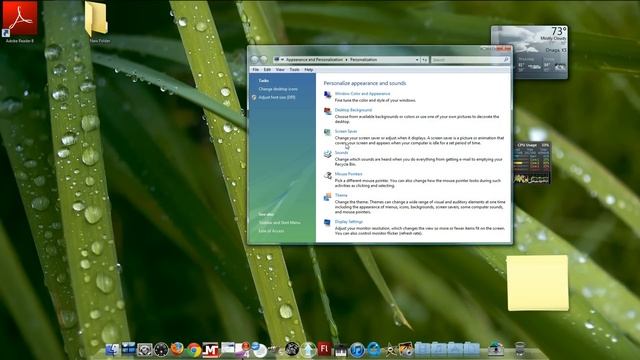Screen dimensions: 640x360
Task: Open the piano keyboard app in dock
Action: point(340,350)
